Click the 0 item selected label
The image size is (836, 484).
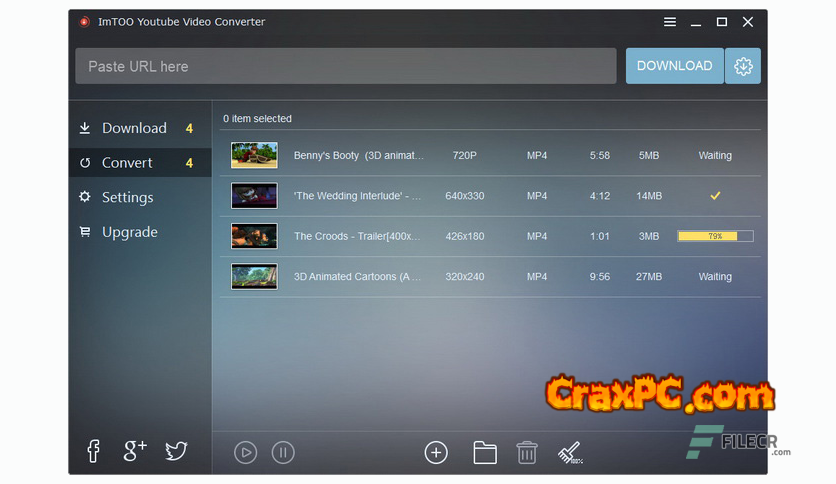click(257, 118)
